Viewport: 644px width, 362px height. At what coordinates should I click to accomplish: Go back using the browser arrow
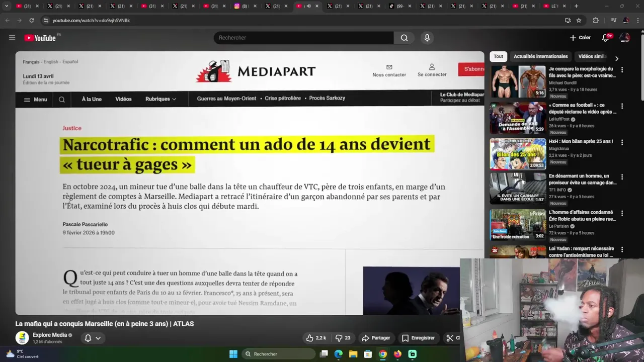point(7,20)
